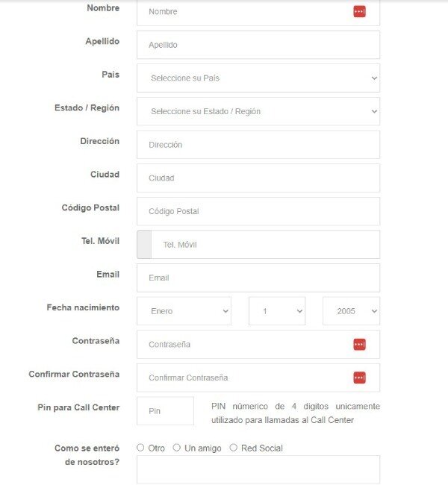
Task: Choose the Un amigo radio button
Action: 177,448
